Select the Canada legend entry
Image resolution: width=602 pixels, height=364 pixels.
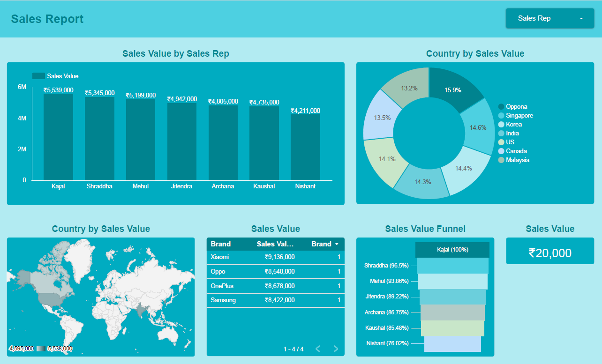coord(512,151)
